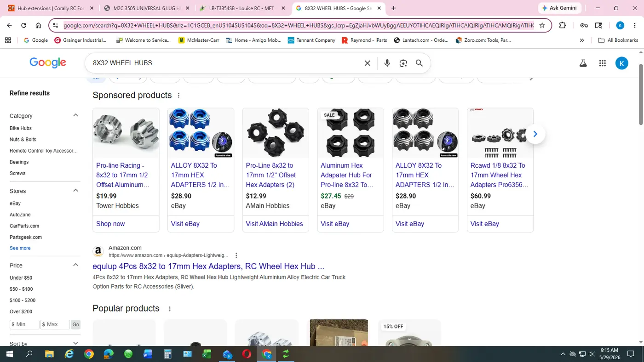This screenshot has height=362, width=644.
Task: Open the Pro-line Racing hub product thumbnail
Action: [126, 133]
